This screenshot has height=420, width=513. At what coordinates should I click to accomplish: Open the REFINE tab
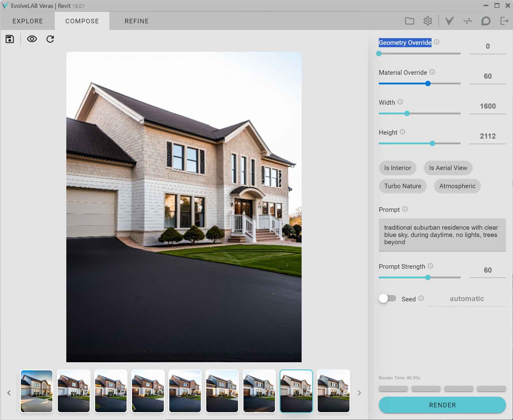[x=137, y=21]
